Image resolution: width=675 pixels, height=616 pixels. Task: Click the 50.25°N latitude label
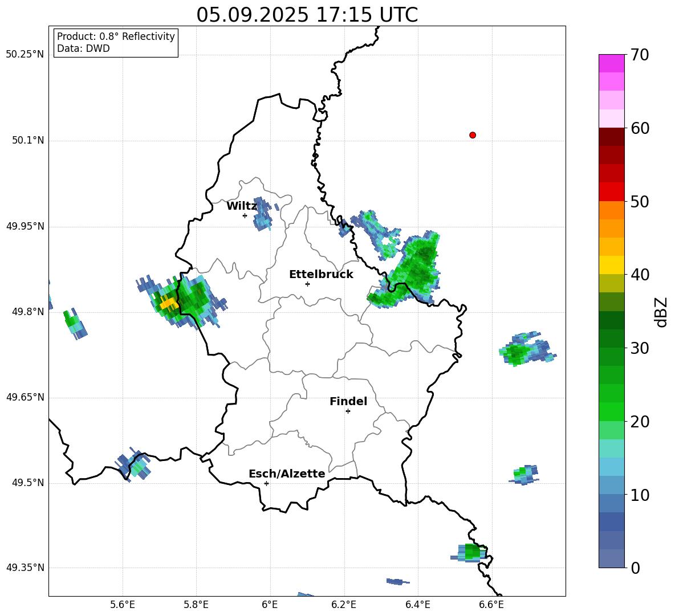[25, 55]
